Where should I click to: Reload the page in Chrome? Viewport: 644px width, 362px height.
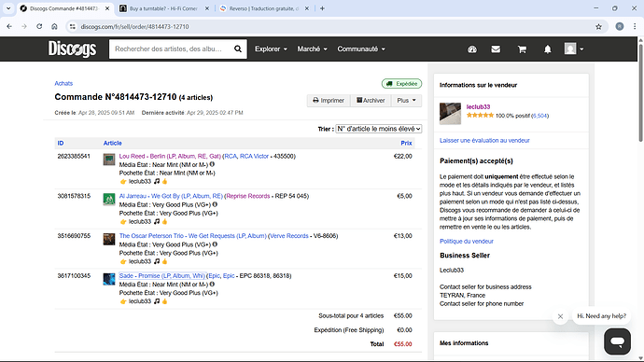[x=39, y=27]
